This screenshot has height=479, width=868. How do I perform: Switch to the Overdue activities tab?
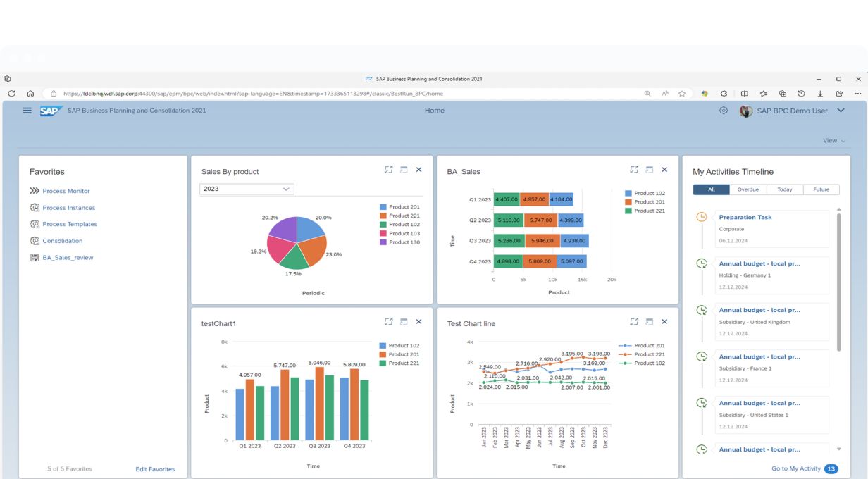[x=748, y=189]
